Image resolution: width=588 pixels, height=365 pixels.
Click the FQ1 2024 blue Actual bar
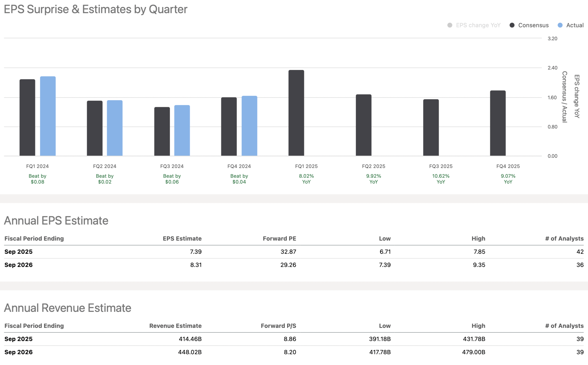point(48,116)
